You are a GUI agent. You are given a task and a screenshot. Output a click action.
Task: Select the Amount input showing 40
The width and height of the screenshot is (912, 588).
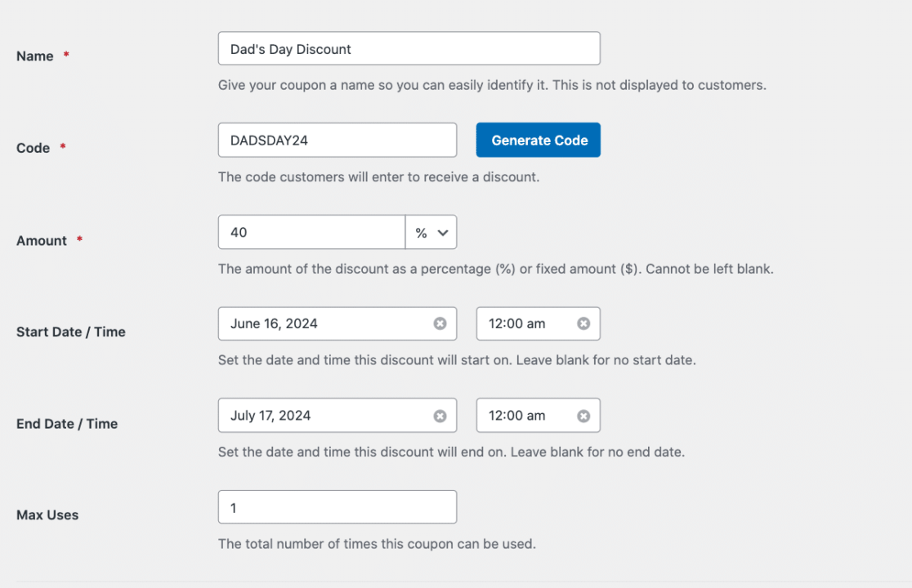coord(311,233)
